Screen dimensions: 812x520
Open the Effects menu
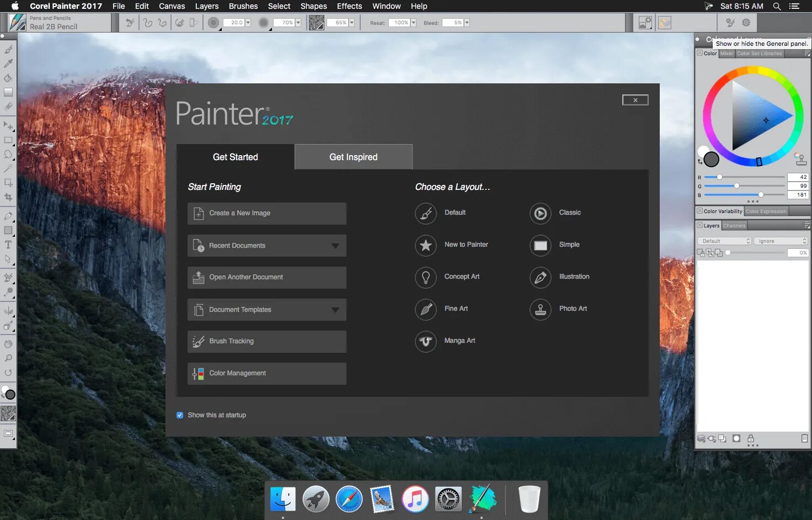click(349, 6)
